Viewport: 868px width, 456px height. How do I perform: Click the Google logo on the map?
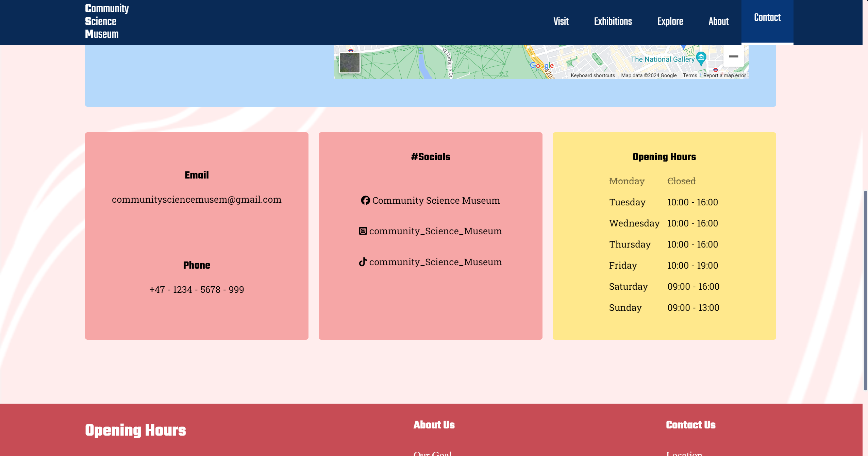tap(541, 66)
